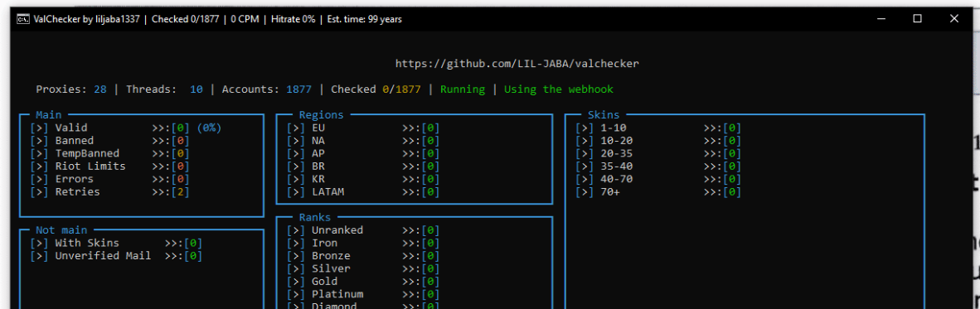Click the Retries value 2
The image size is (980, 309).
180,191
